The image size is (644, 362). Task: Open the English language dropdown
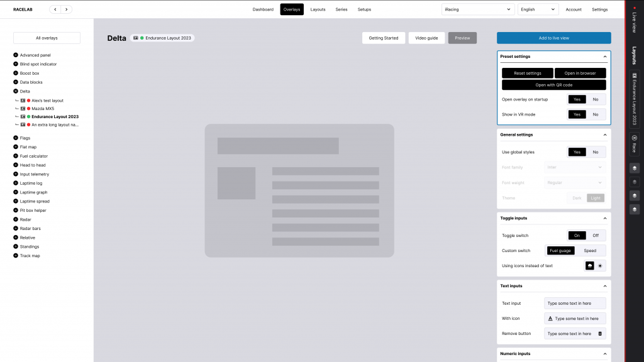538,9
